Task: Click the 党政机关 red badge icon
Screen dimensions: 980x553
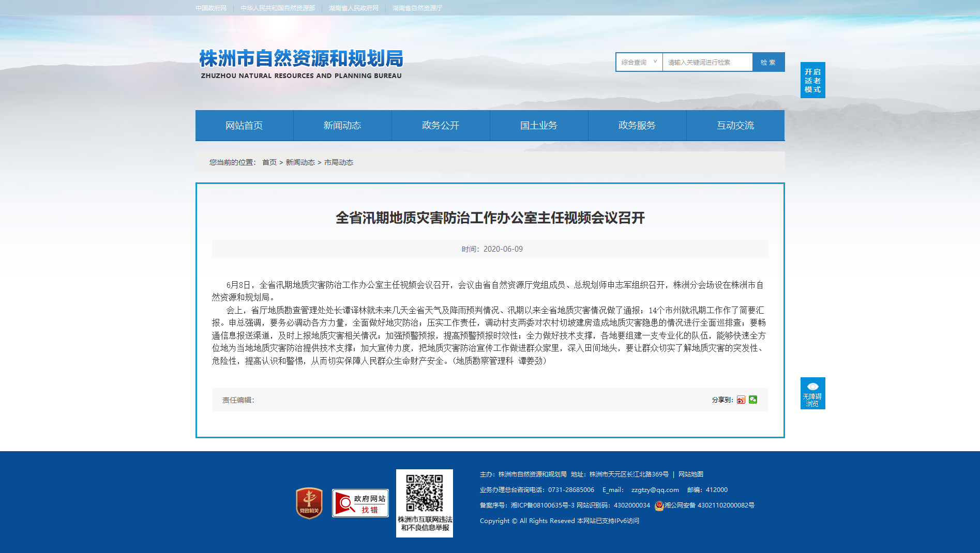Action: [309, 503]
